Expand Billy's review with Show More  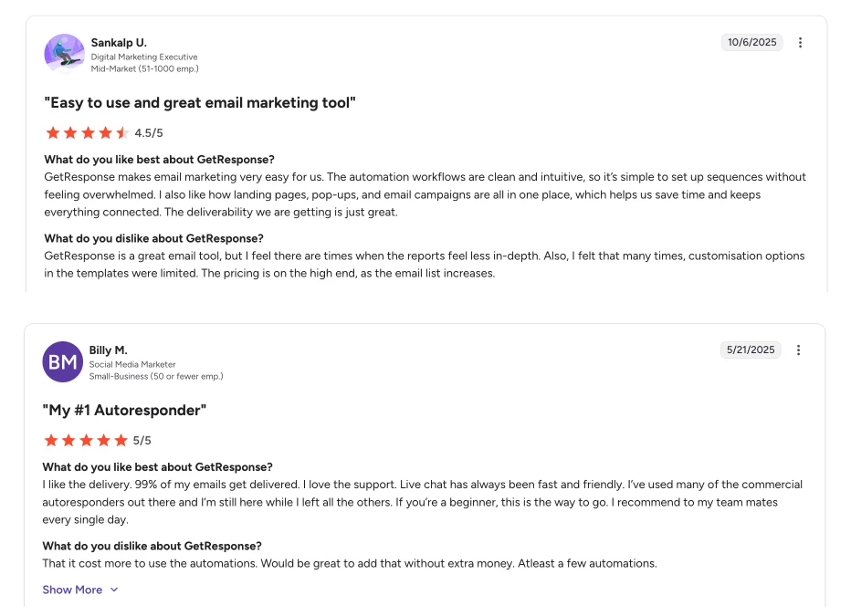click(71, 590)
